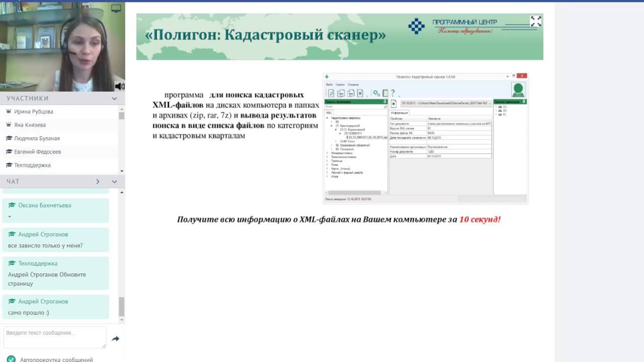Image resolution: width=644 pixels, height=362 pixels.
Task: Click graduation cap icon beside Евгений Федосеев
Action: pos(9,152)
